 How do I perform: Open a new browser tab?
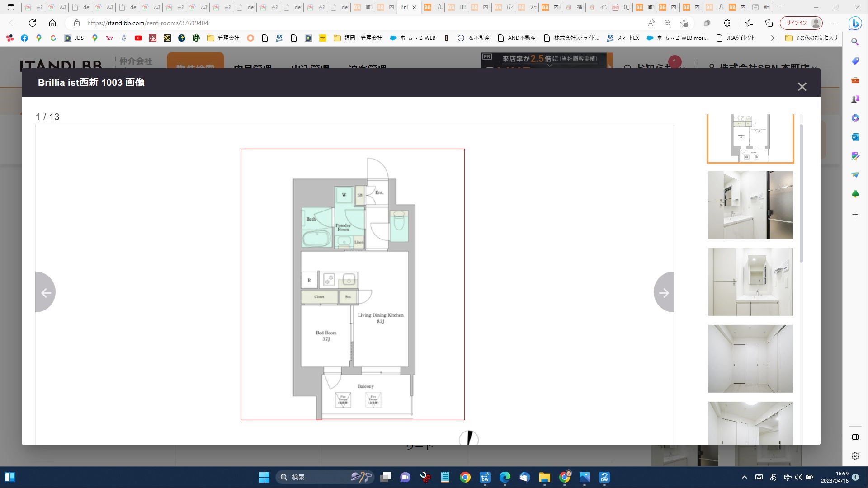780,7
